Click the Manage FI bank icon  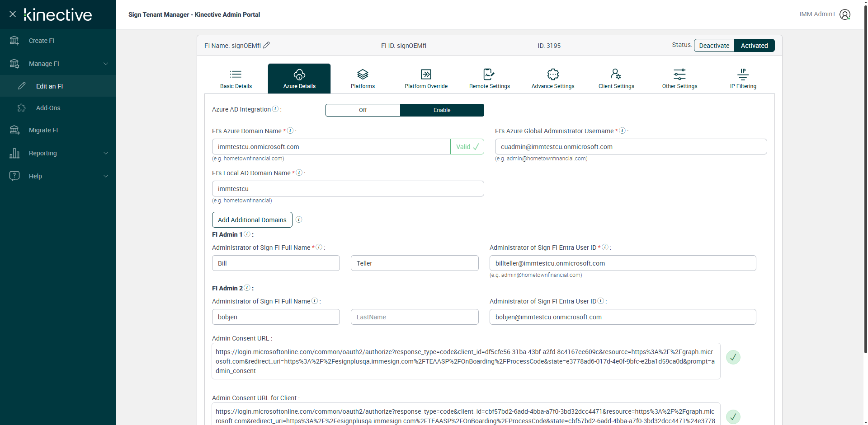coord(14,64)
